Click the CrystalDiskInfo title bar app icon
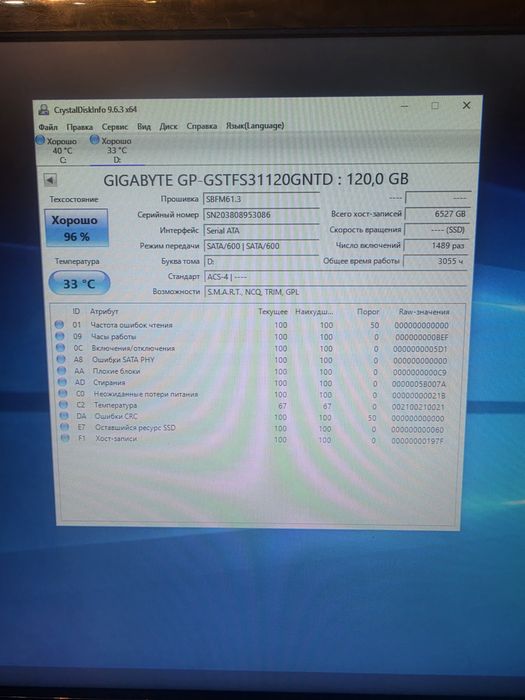The image size is (525, 700). [44, 109]
